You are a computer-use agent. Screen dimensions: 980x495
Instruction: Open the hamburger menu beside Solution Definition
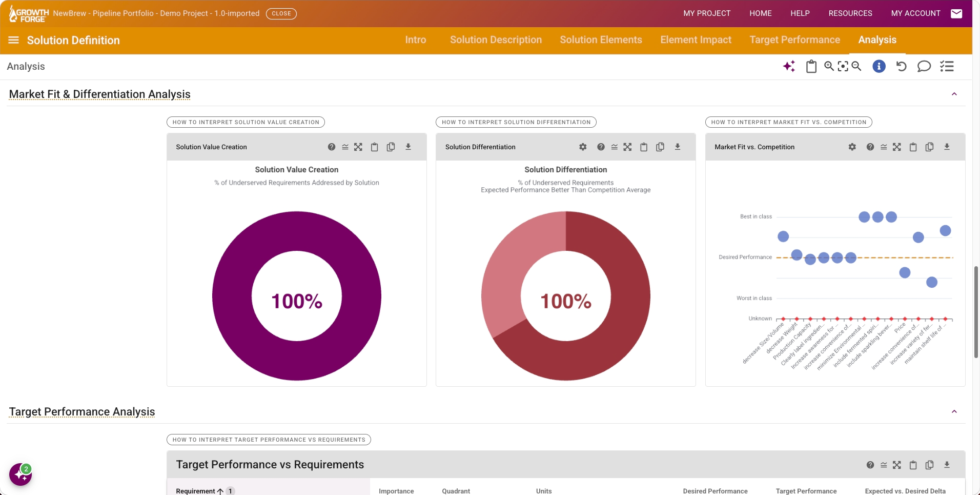pos(14,40)
